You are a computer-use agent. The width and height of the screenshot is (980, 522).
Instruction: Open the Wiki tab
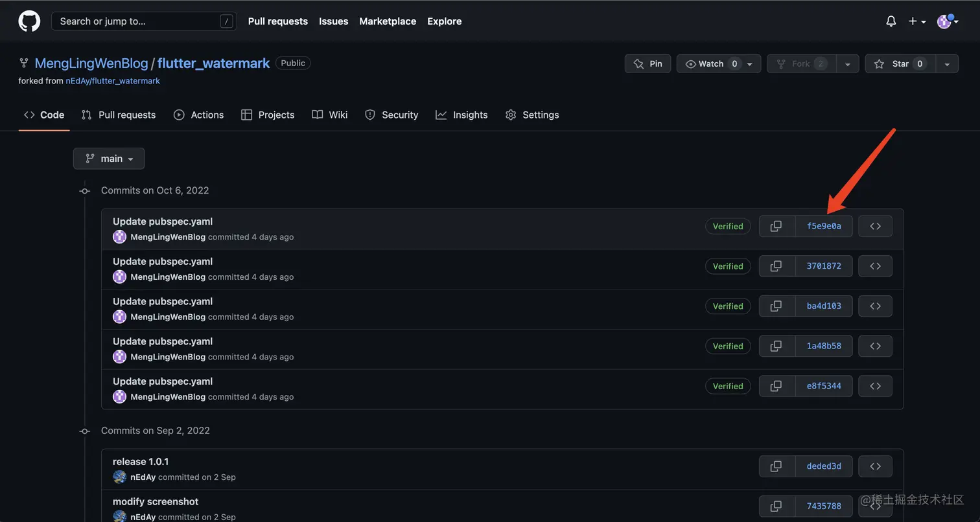point(330,115)
